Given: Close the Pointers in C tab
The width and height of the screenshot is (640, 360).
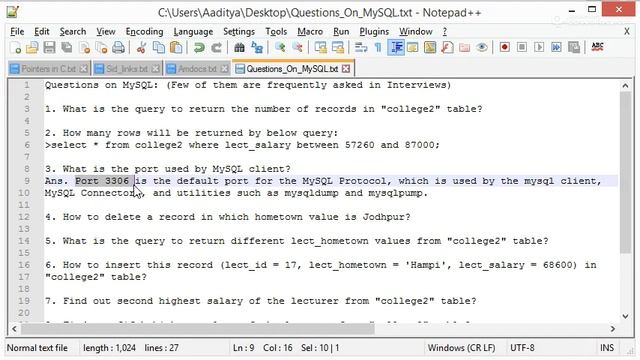Looking at the screenshot, I should [x=83, y=69].
